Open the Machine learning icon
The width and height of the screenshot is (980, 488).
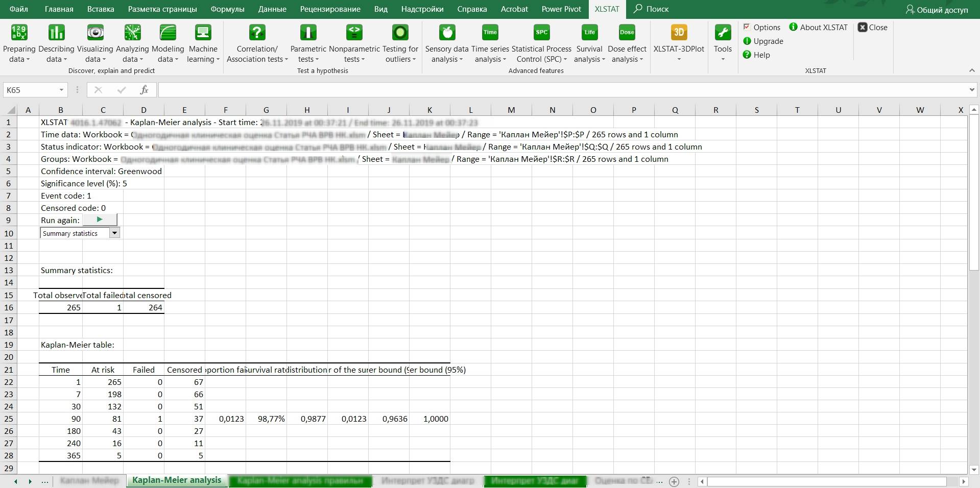(x=203, y=33)
